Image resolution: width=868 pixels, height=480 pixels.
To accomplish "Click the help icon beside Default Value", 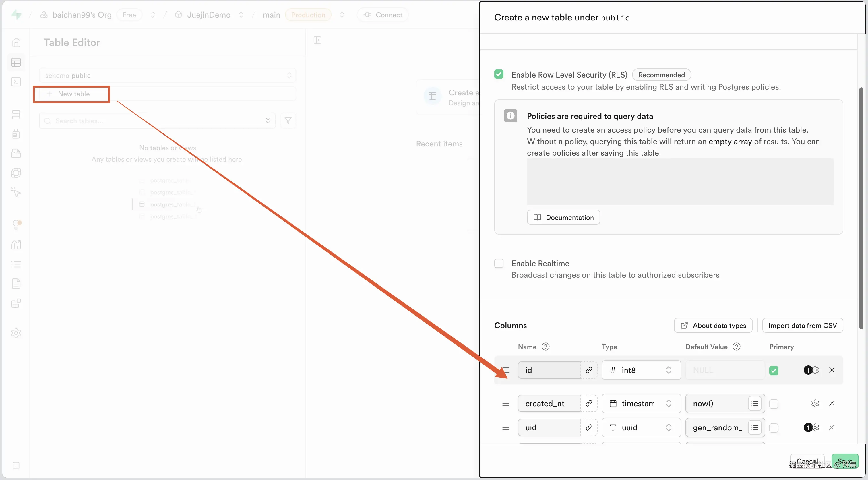I will pyautogui.click(x=737, y=347).
